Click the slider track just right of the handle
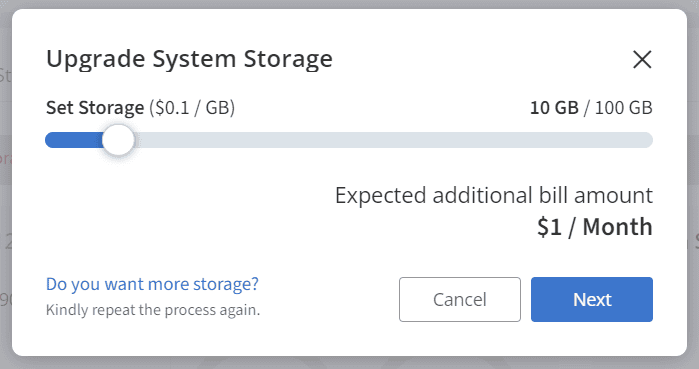The height and width of the screenshot is (369, 699). click(x=145, y=140)
